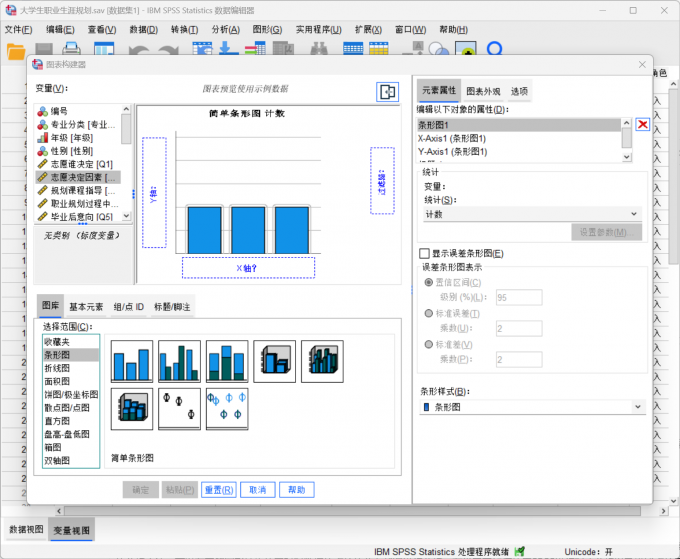Switch to 基本元素 tab

(86, 307)
